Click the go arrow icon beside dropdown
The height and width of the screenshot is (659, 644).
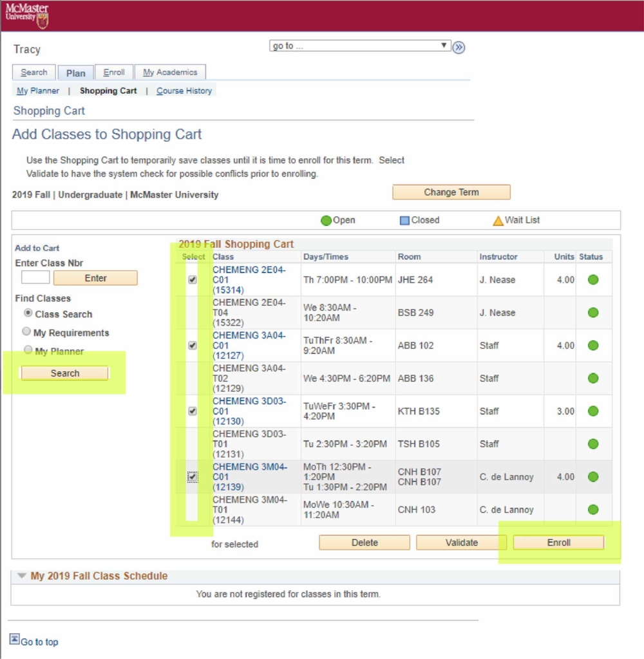click(459, 47)
